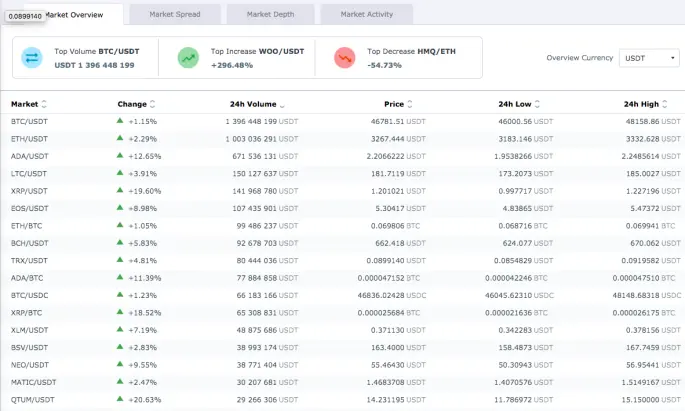The image size is (685, 411).
Task: Select the NEO/USDT market name
Action: point(30,365)
